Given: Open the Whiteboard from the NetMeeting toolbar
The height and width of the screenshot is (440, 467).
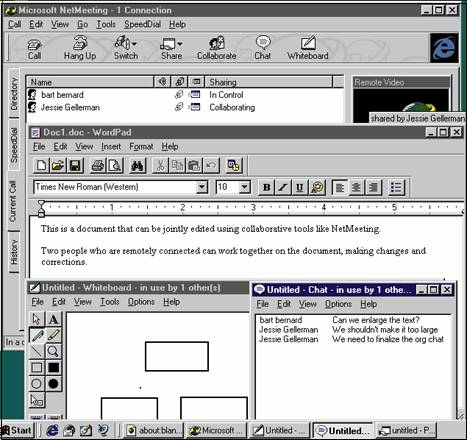Looking at the screenshot, I should 308,48.
